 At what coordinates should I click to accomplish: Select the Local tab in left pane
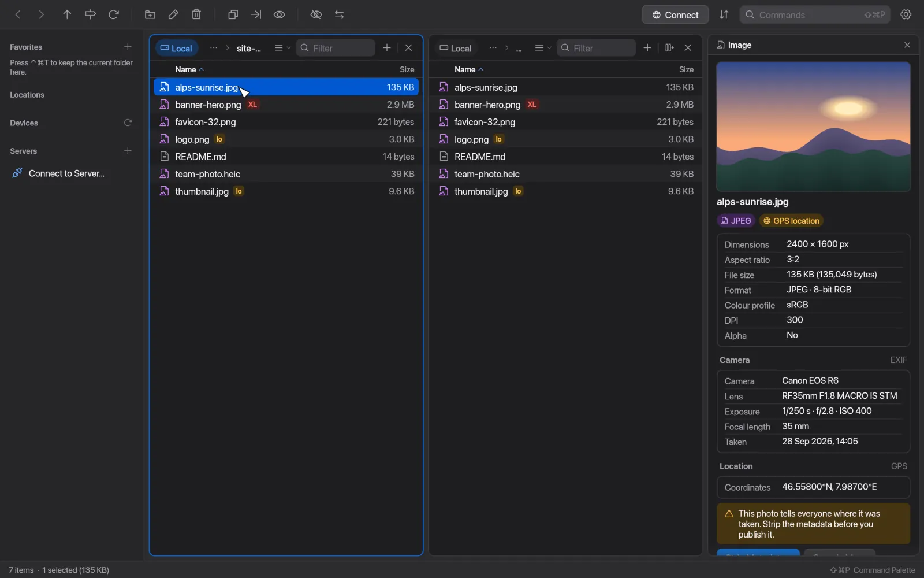click(177, 49)
